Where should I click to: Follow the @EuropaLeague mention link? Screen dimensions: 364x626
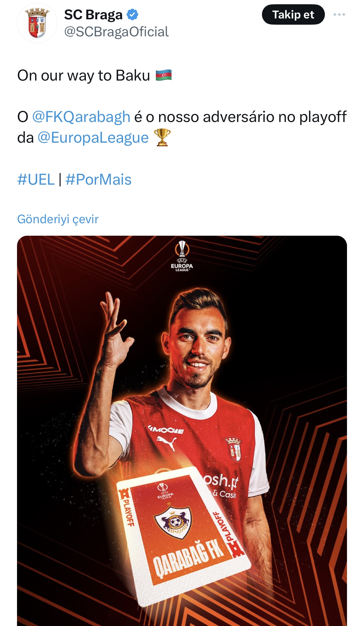[93, 138]
